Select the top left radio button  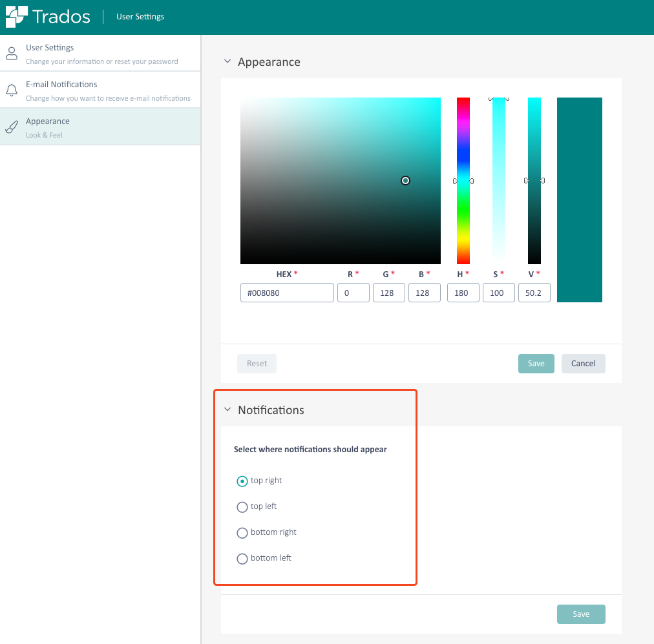pos(242,507)
